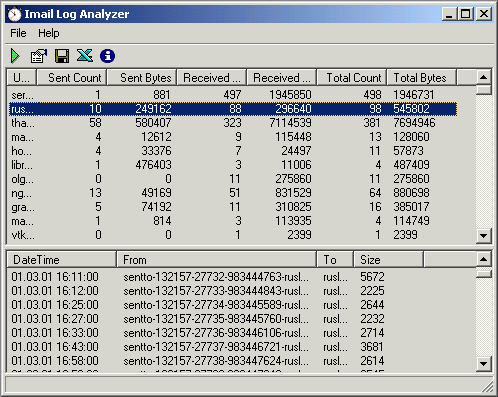Click the floppy disk Save icon
Viewport: 498px width, 397px height.
(62, 56)
